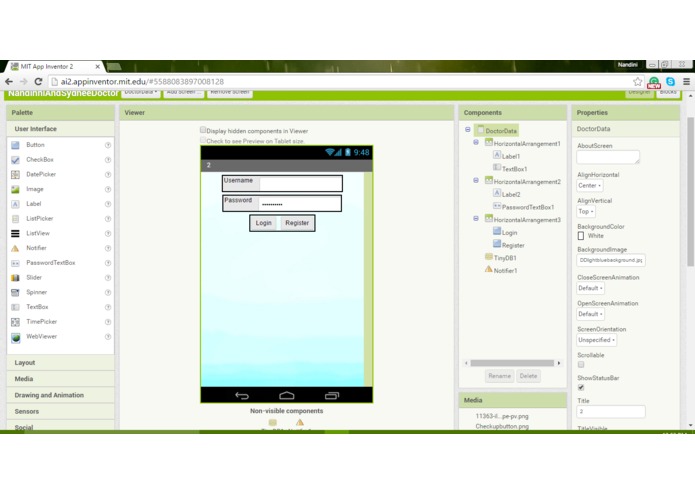Screen dimensions: 695x494
Task: Open the ScreenOrientation Unspecified dropdown
Action: (x=597, y=340)
